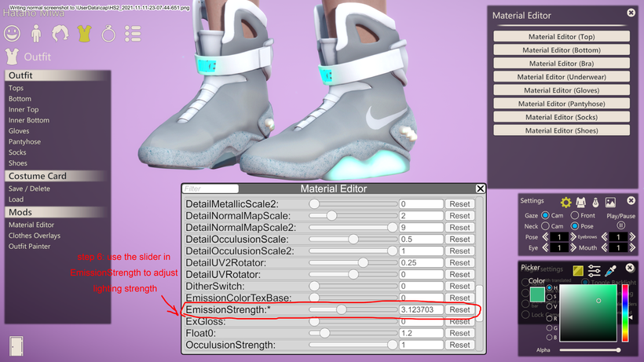The height and width of the screenshot is (362, 644).
Task: Click the yellow square icon in Picker
Action: tap(578, 270)
